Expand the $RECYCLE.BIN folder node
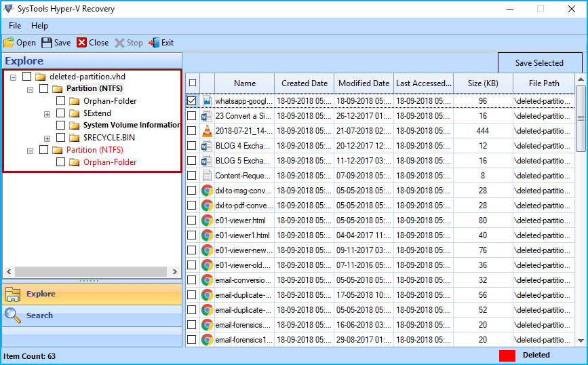The width and height of the screenshot is (588, 365). point(47,138)
